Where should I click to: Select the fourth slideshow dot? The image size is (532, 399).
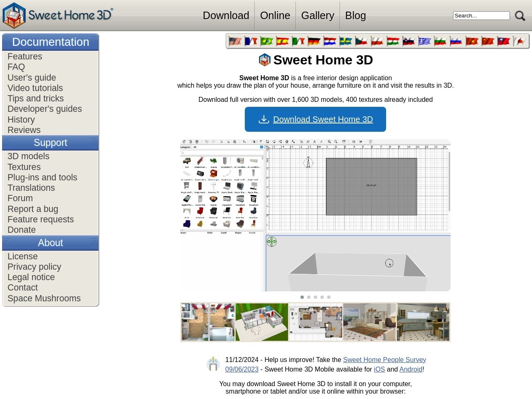pyautogui.click(x=322, y=297)
